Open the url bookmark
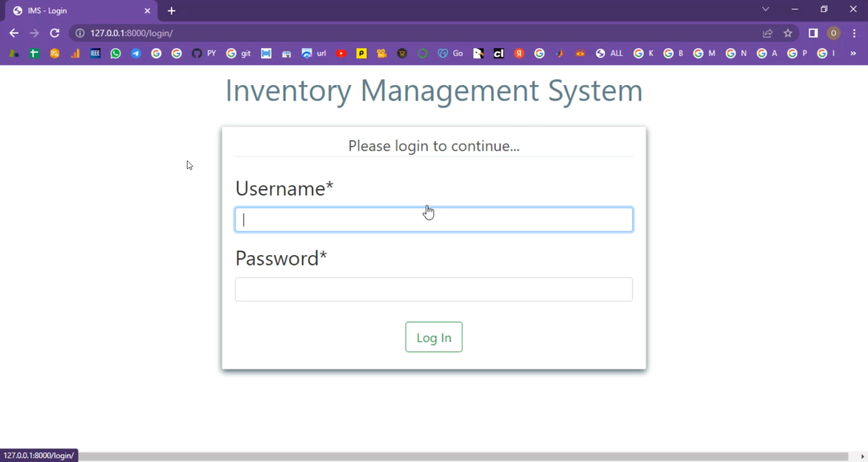The width and height of the screenshot is (868, 462). point(314,53)
